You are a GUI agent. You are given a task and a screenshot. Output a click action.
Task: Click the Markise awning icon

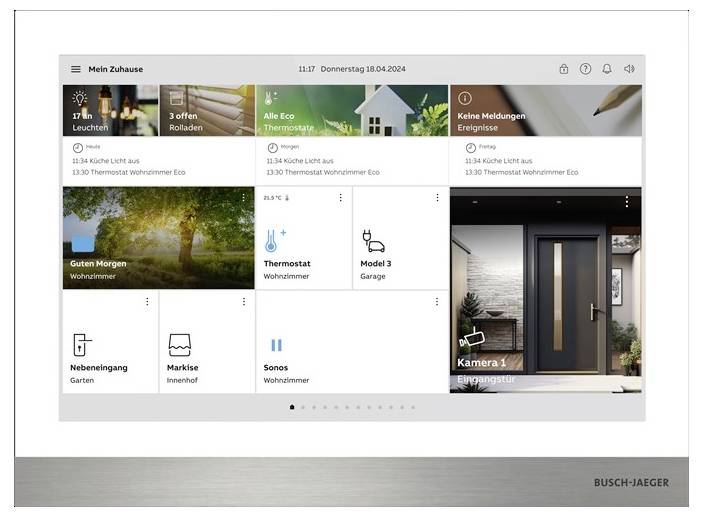179,345
